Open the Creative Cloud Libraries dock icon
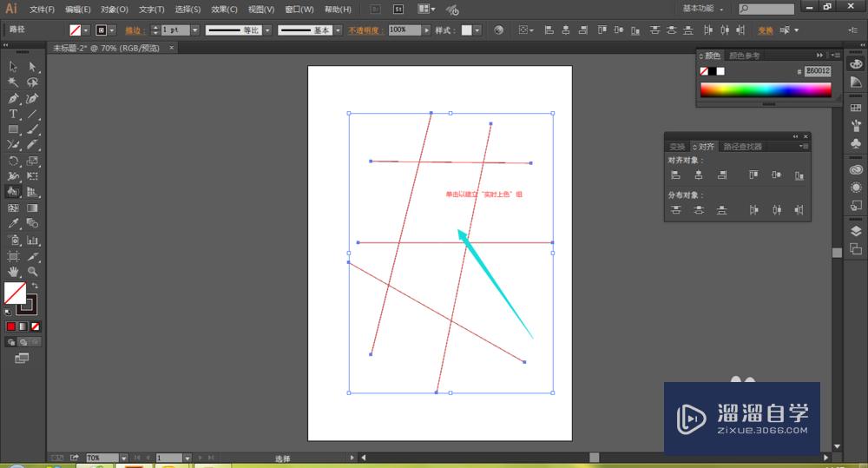This screenshot has width=868, height=468. pos(856,169)
